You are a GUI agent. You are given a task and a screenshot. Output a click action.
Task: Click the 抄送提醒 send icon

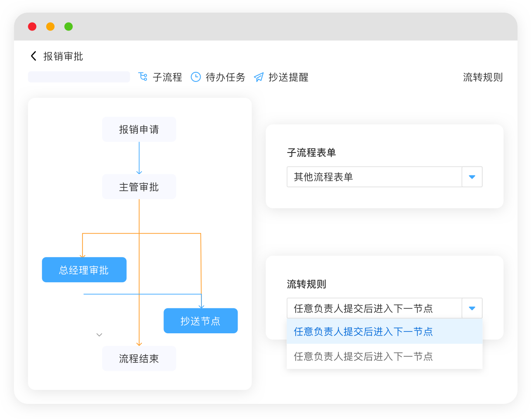(x=259, y=77)
